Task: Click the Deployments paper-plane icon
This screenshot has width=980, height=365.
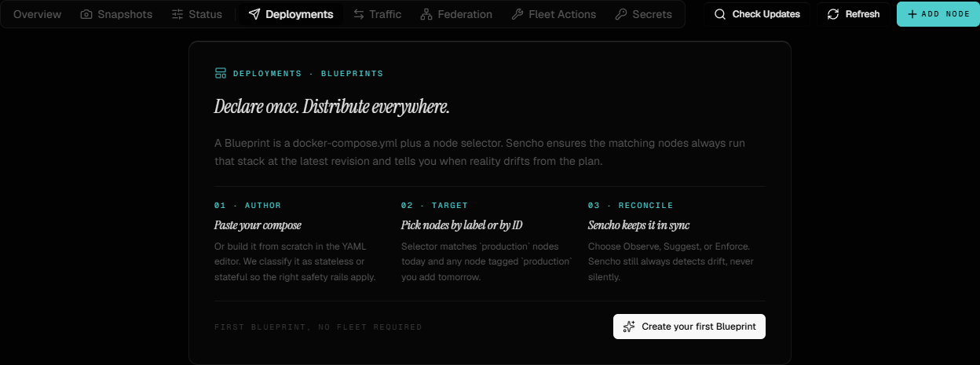Action: pyautogui.click(x=254, y=14)
